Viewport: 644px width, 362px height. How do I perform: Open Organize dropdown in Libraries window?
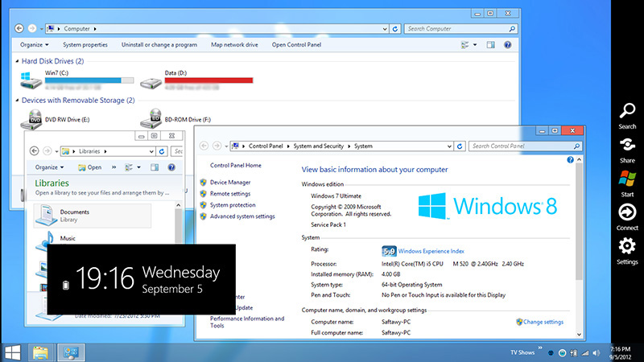[49, 167]
